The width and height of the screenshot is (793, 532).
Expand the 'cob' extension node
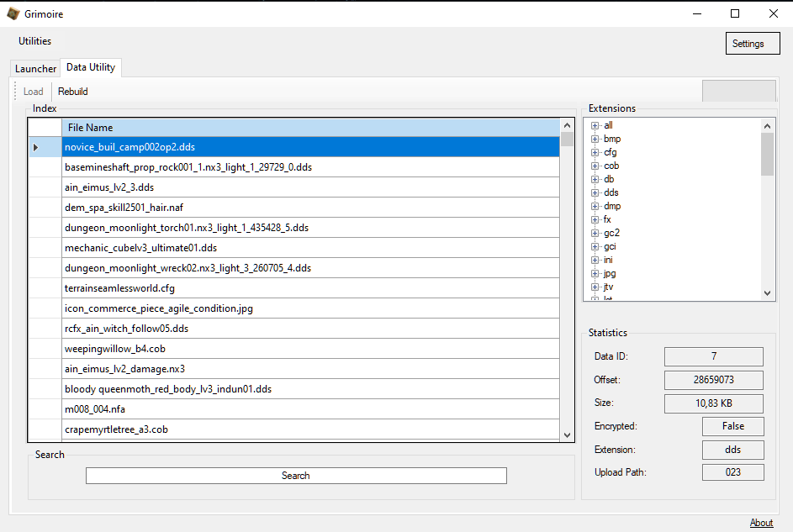pos(595,166)
